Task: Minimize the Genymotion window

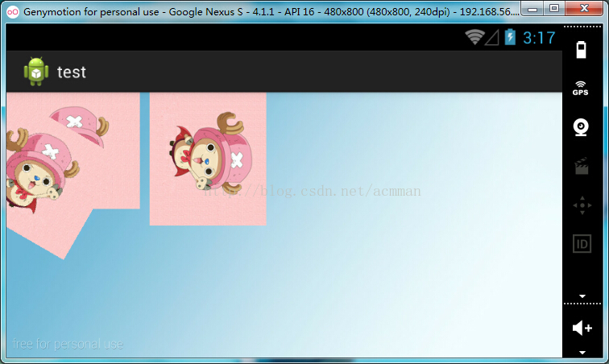Action: pyautogui.click(x=532, y=9)
